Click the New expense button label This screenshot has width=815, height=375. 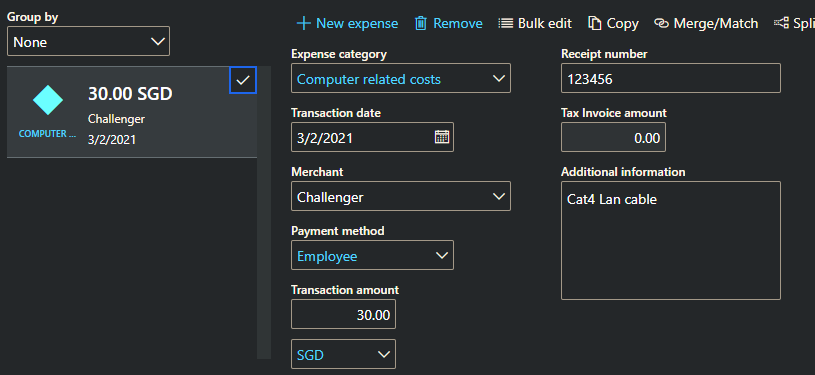pos(357,23)
